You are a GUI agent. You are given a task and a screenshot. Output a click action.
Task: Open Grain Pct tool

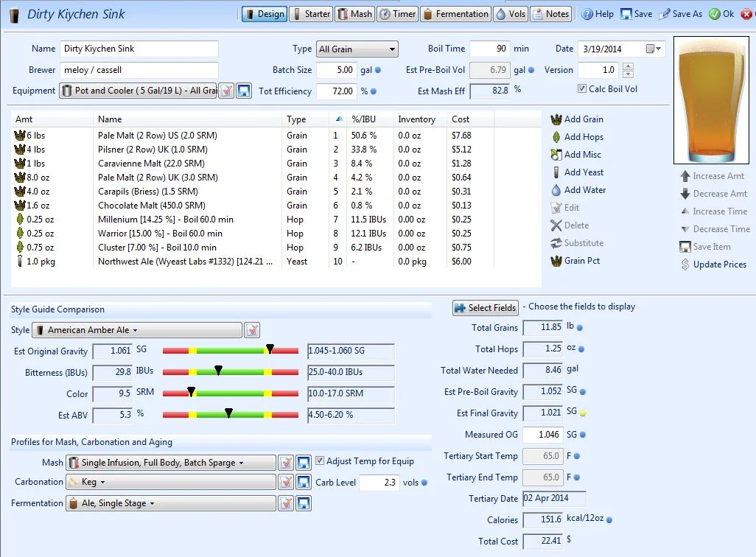575,261
